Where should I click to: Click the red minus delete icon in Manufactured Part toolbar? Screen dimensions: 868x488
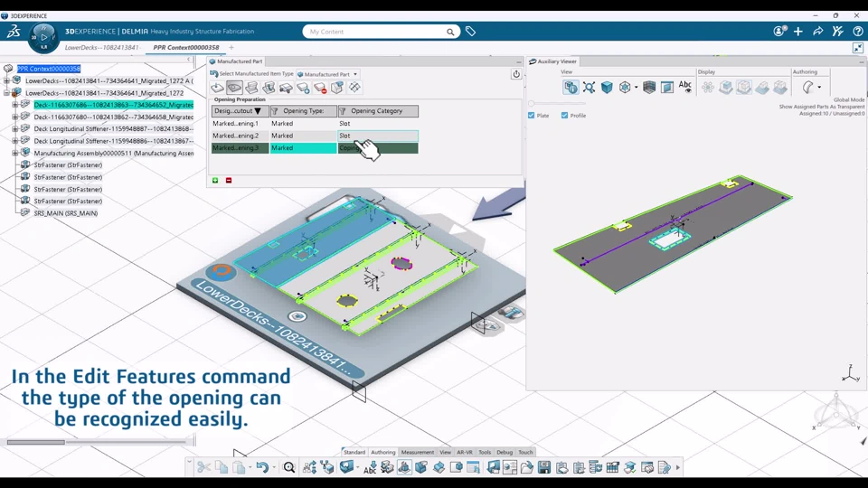(319, 88)
